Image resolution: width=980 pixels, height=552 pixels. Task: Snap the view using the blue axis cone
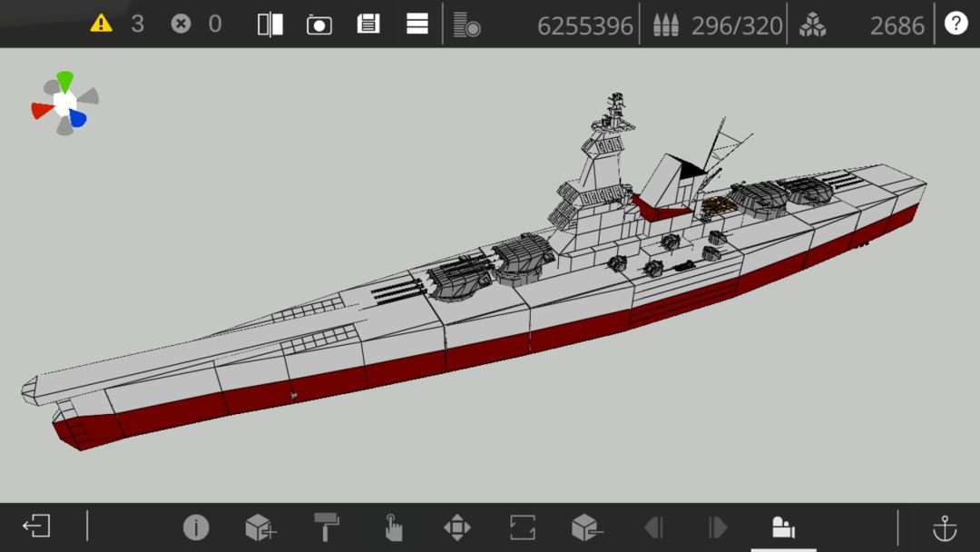point(77,117)
